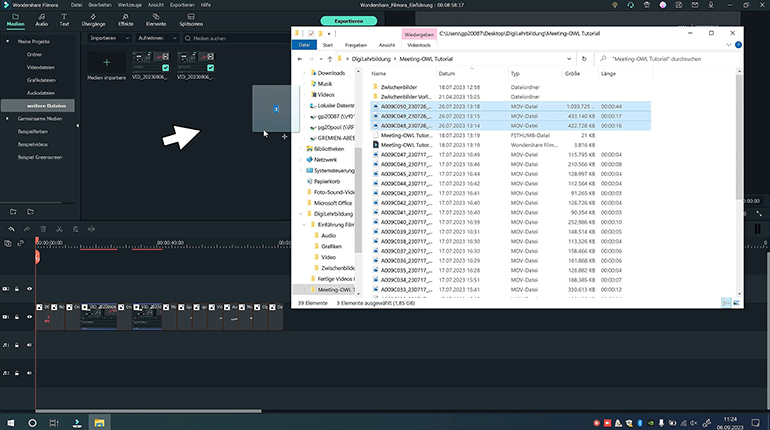Viewport: 770px width, 430px height.
Task: Click DigiLehrbildung in the Explorer breadcrumb
Action: pos(371,59)
